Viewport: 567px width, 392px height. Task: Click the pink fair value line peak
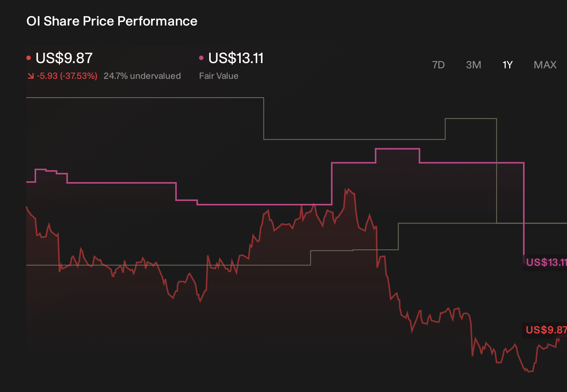[397, 149]
